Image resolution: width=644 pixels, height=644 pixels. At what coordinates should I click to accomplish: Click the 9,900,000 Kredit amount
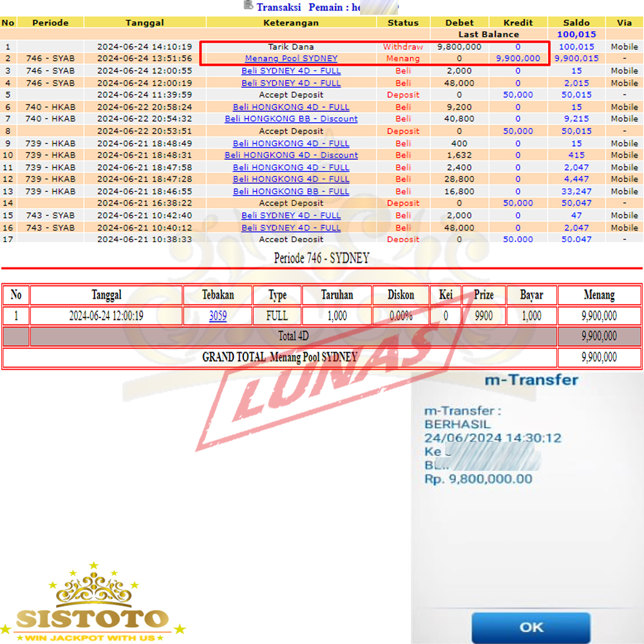[518, 59]
